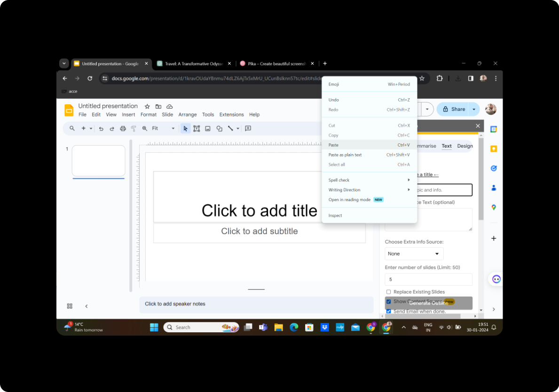559x392 pixels.
Task: Expand the line tool dropdown arrow
Action: click(238, 129)
